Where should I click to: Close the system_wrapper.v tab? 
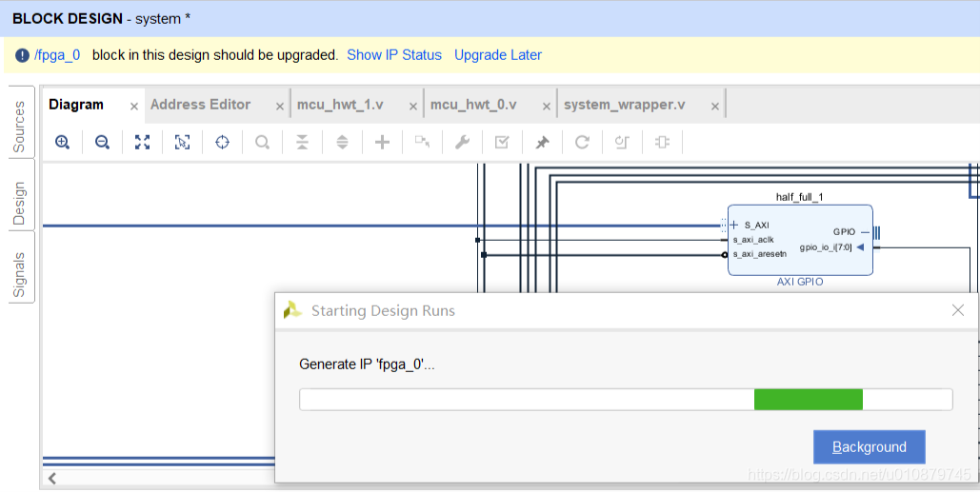715,107
